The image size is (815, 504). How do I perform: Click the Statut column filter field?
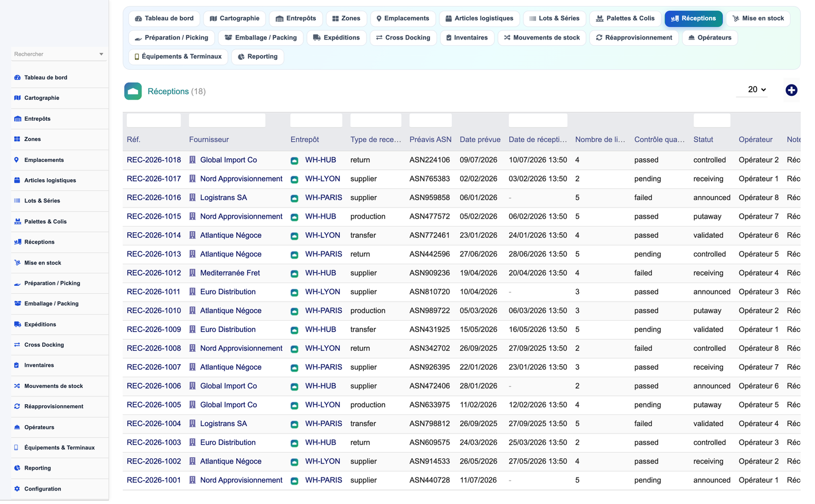click(x=712, y=120)
